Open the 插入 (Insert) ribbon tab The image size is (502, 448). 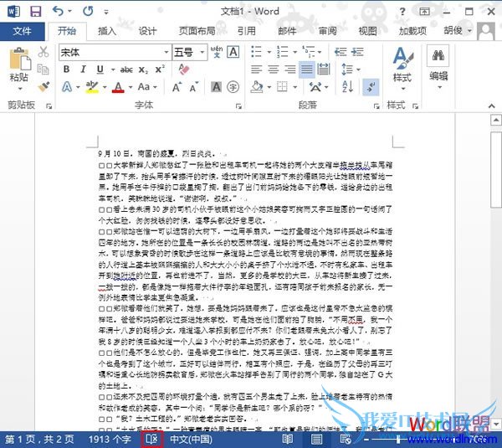click(x=107, y=31)
